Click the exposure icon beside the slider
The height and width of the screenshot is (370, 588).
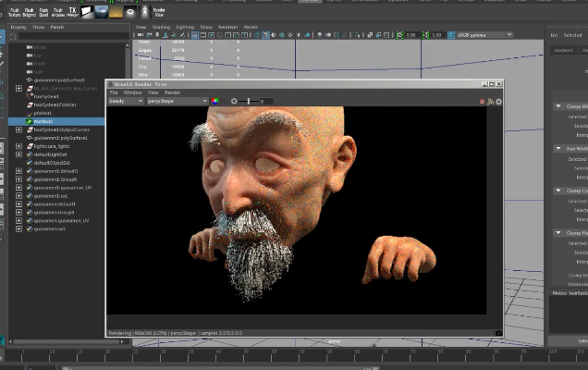tap(235, 101)
